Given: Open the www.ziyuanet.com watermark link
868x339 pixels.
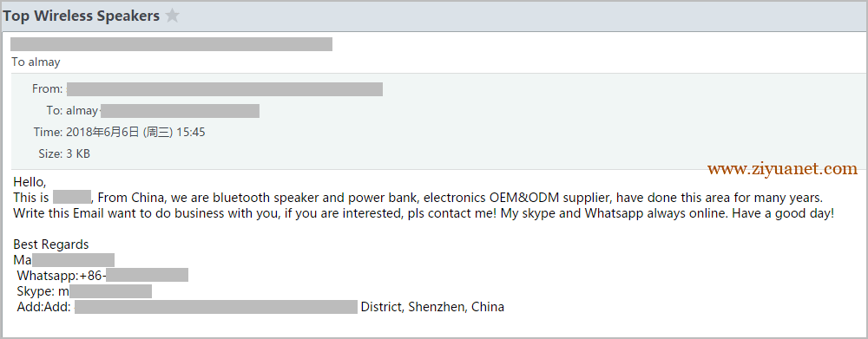Looking at the screenshot, I should pos(782,169).
